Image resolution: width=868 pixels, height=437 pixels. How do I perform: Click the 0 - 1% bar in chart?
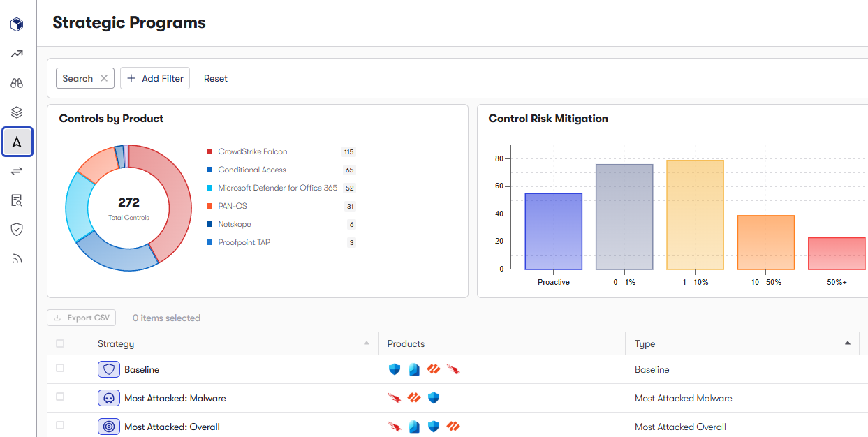(624, 217)
